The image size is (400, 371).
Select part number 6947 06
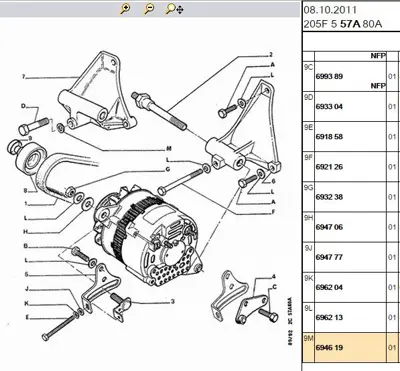point(329,227)
